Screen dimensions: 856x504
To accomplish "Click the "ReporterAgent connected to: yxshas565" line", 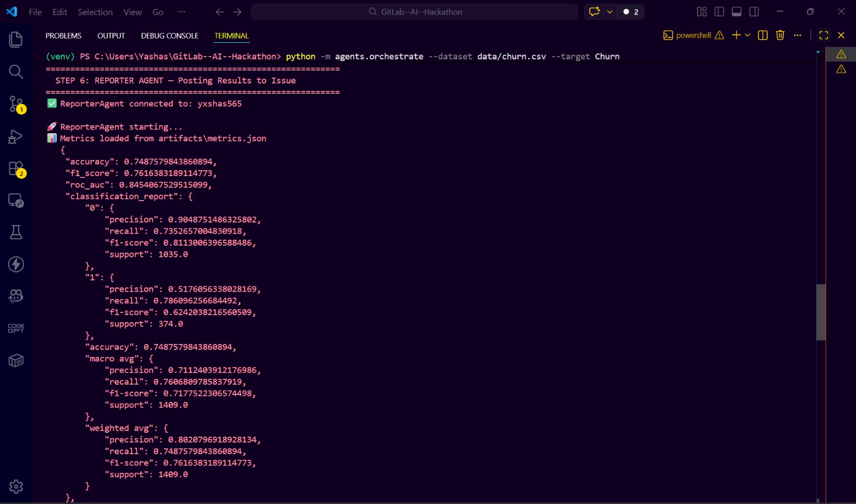I will coord(145,104).
